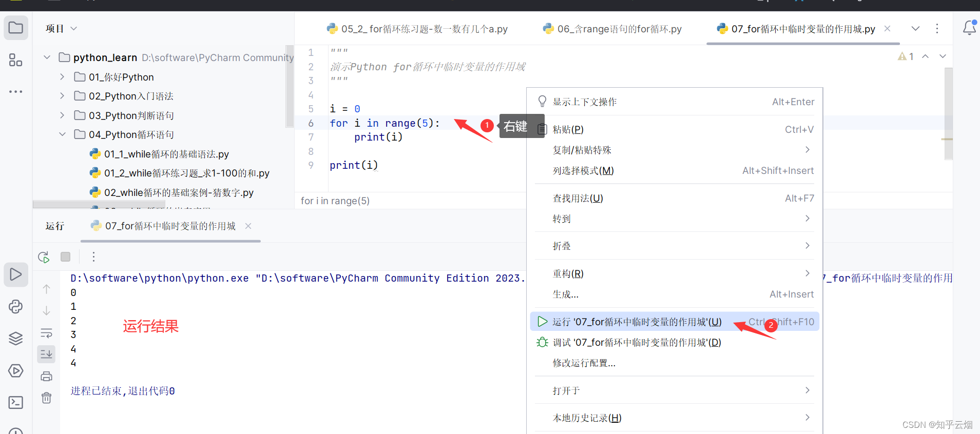Open the Run tool window icon
Screen dimensions: 980x434
(x=16, y=274)
